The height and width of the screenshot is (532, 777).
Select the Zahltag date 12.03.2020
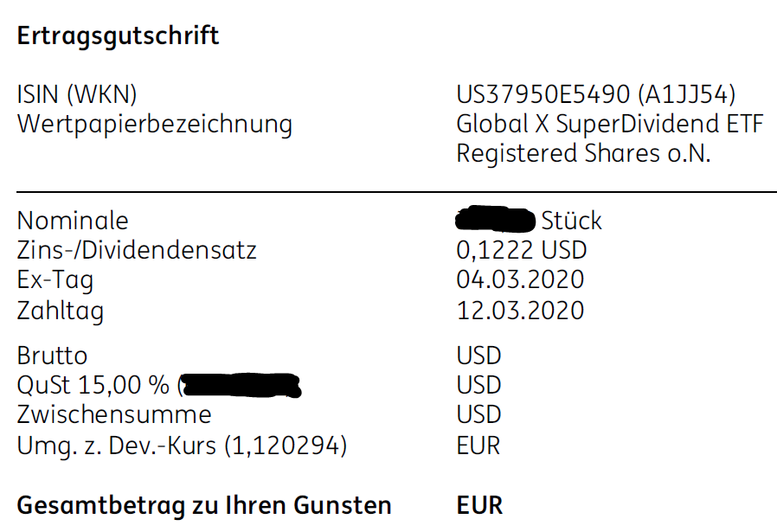[520, 311]
